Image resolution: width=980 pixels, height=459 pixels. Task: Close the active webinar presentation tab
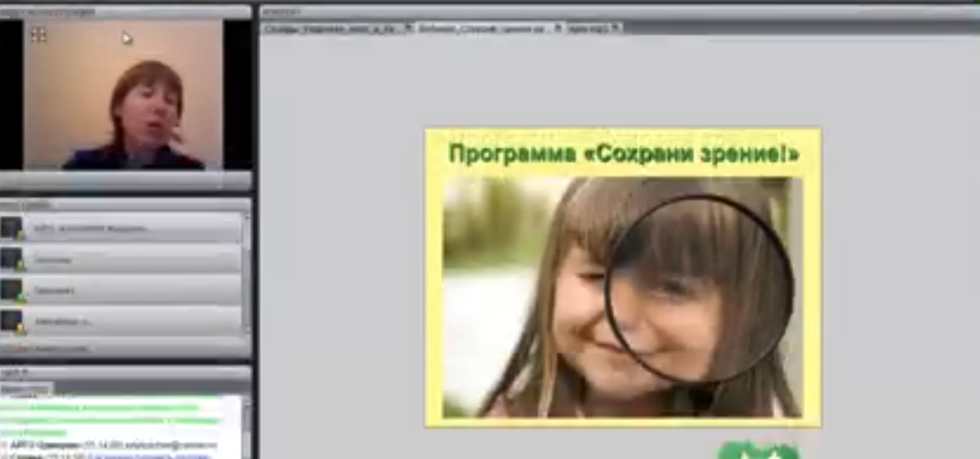558,28
